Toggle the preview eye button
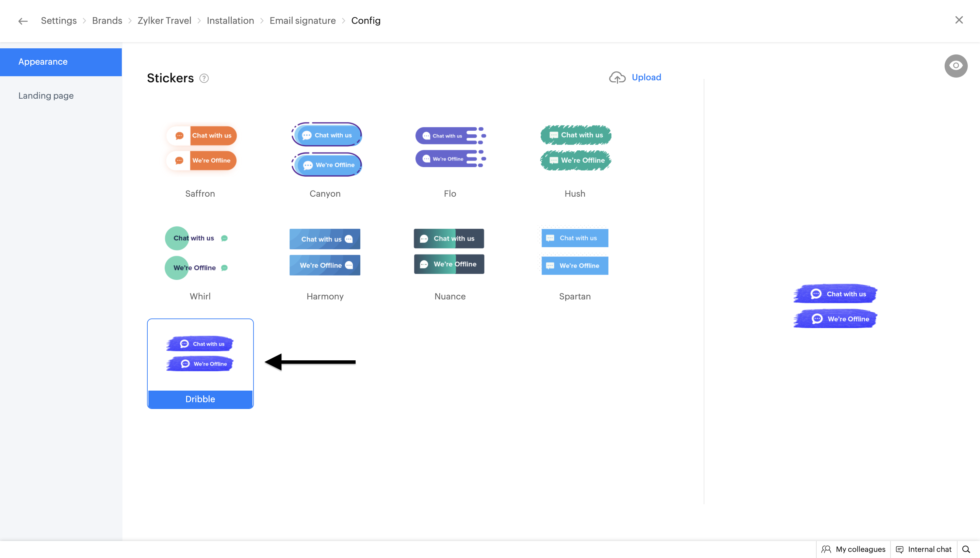This screenshot has height=558, width=980. [x=955, y=66]
